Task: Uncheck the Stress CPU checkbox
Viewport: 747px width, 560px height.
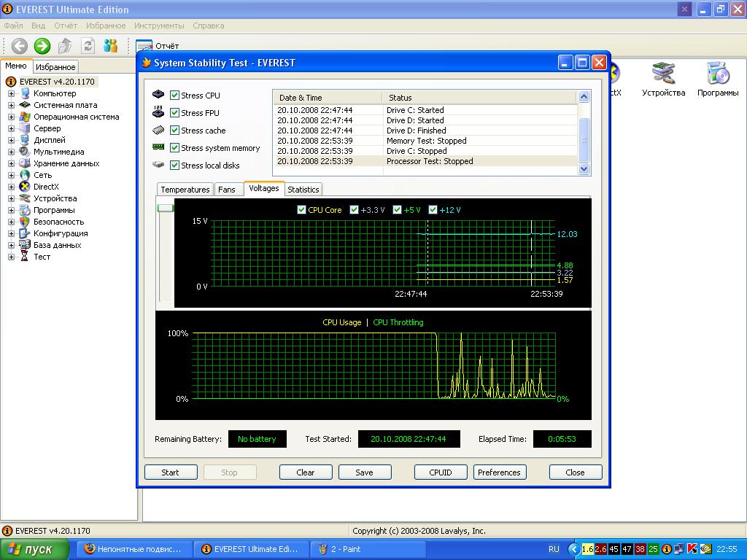Action: click(175, 96)
